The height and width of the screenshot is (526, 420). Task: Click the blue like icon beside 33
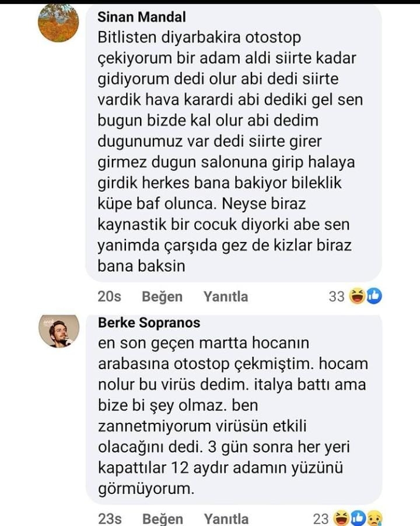pos(373,296)
